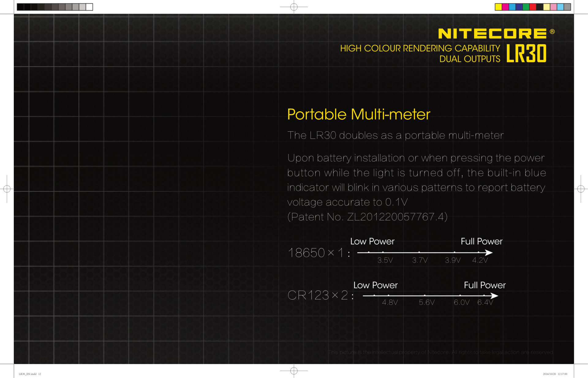Viewport: 588px width, 378px height.
Task: Click the white swatch in the grayscale bar
Action: (89, 7)
